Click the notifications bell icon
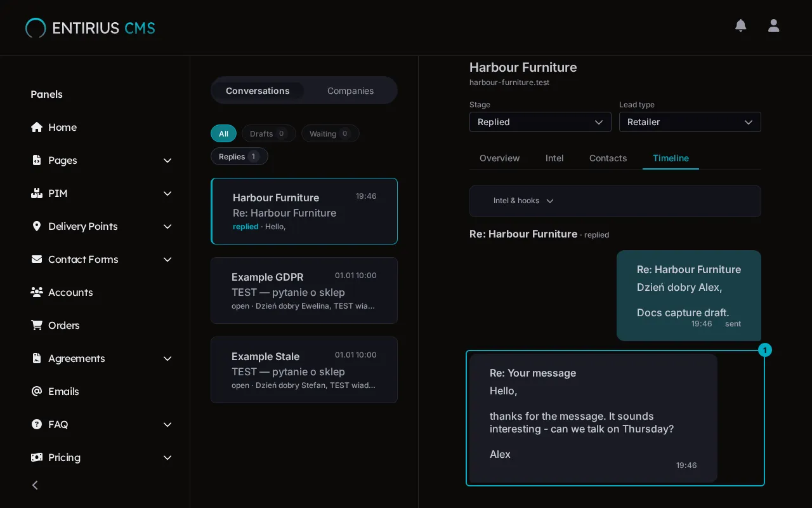This screenshot has width=812, height=508. click(740, 25)
